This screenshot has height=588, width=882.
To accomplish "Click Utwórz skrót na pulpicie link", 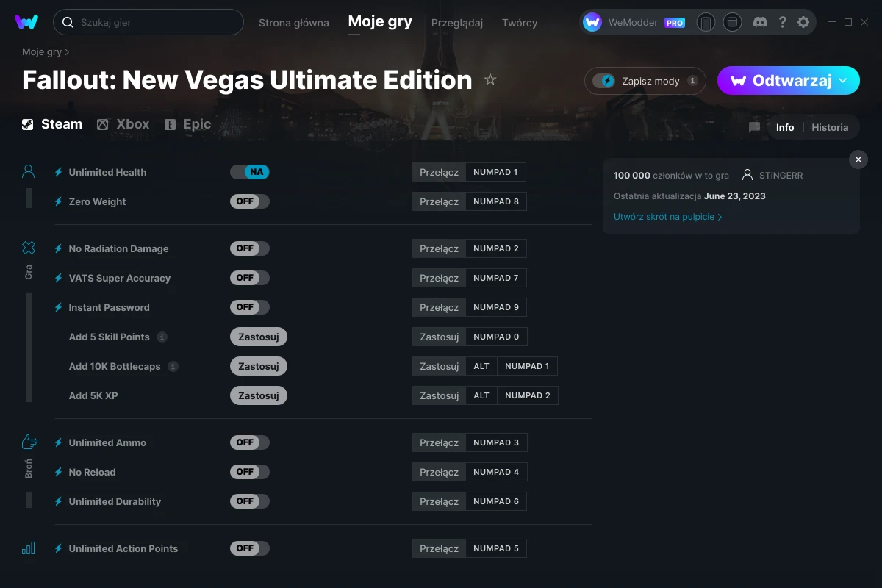I will click(667, 217).
